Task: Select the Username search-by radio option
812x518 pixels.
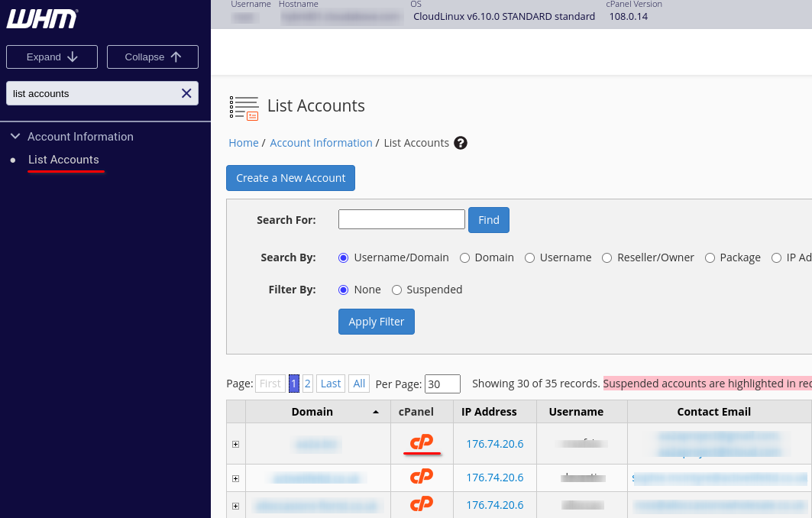Action: 529,258
